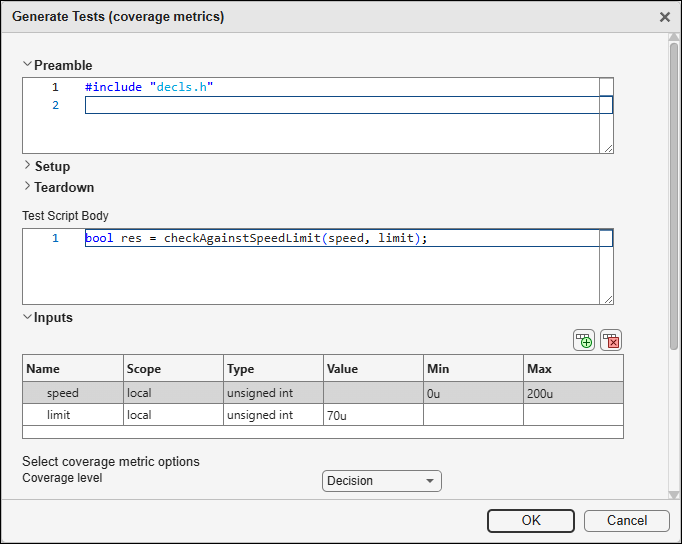
Task: Click the Test Script Body resize grip
Action: click(x=608, y=300)
